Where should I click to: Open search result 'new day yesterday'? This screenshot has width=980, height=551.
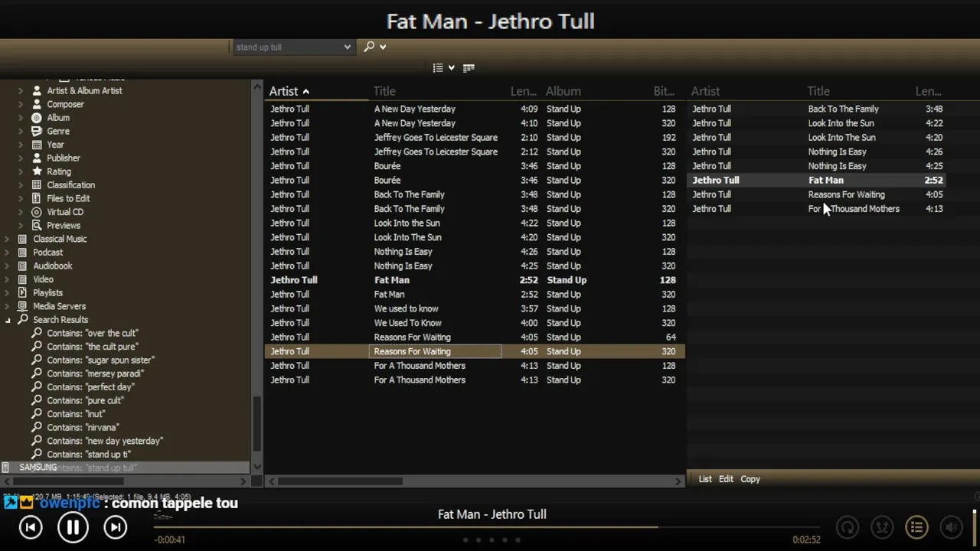point(105,441)
